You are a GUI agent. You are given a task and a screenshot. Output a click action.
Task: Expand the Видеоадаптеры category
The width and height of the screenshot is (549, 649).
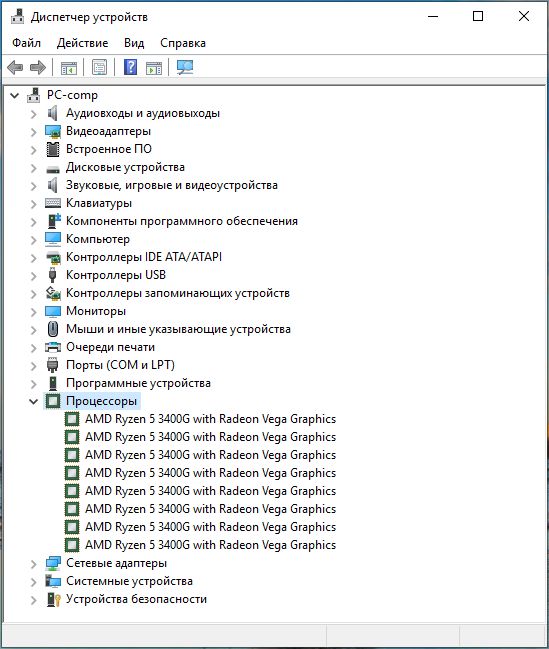(34, 132)
